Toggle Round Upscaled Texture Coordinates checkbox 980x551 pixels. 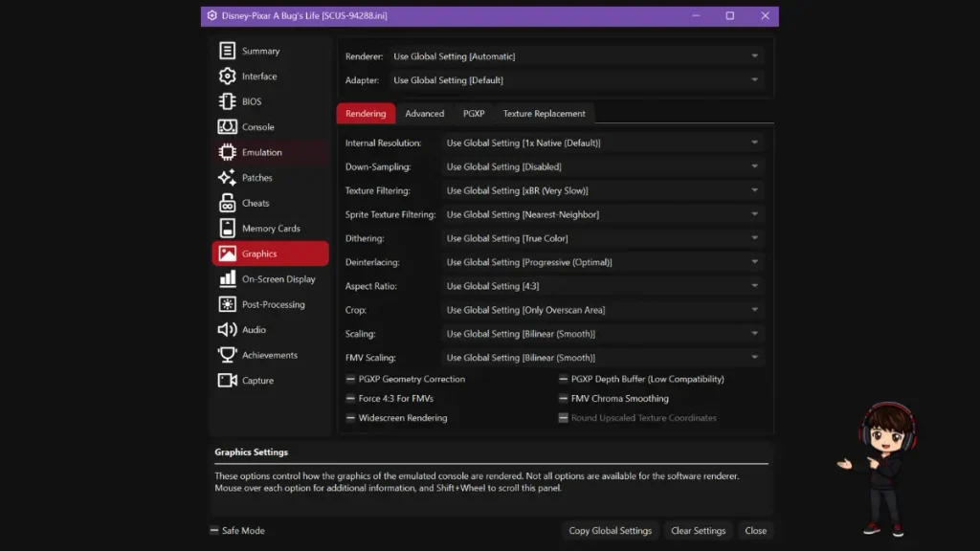click(x=563, y=418)
